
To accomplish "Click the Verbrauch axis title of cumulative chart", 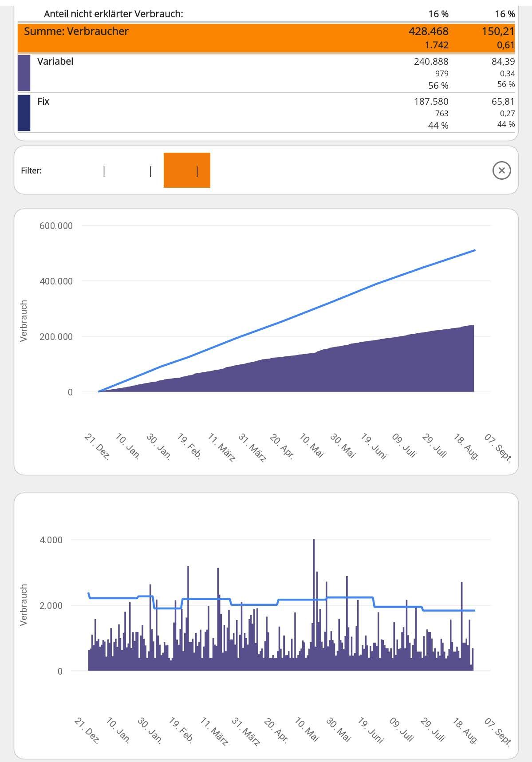I will click(24, 321).
